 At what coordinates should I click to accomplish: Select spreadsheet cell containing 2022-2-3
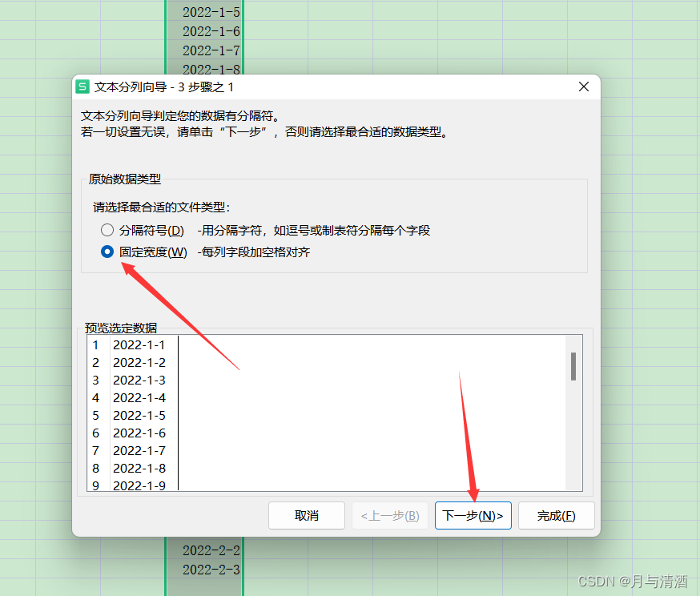[204, 570]
